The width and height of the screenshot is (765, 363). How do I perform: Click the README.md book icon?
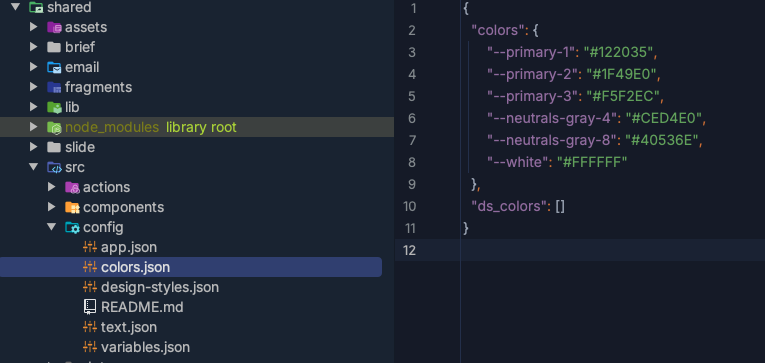[90, 307]
